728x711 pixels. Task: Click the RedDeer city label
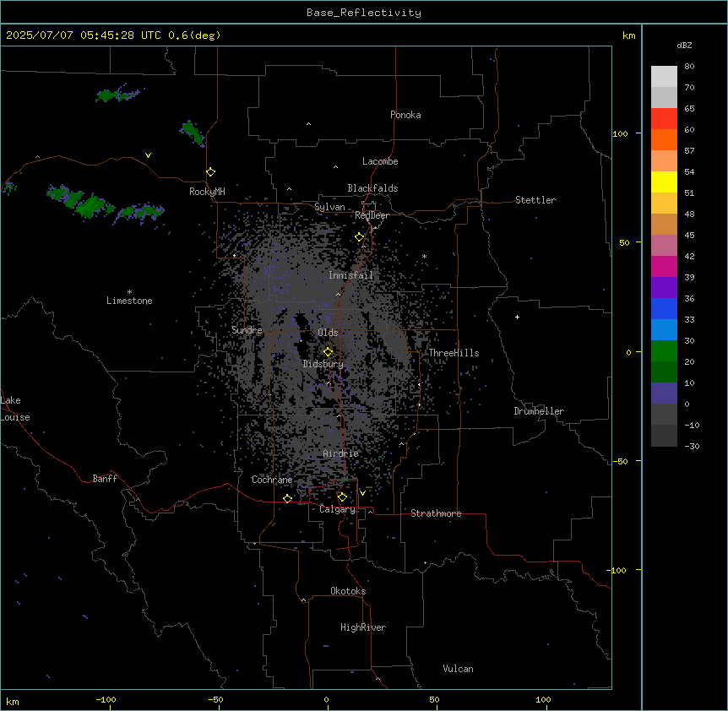tap(372, 215)
